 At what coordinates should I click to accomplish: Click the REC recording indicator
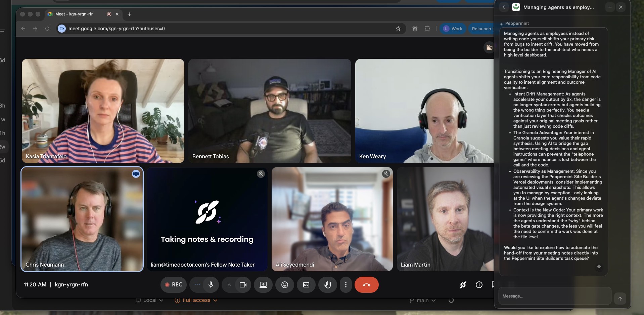(173, 285)
